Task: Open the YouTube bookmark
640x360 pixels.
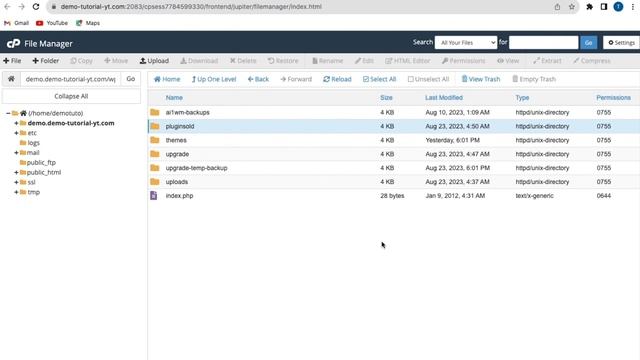Action: [x=52, y=23]
